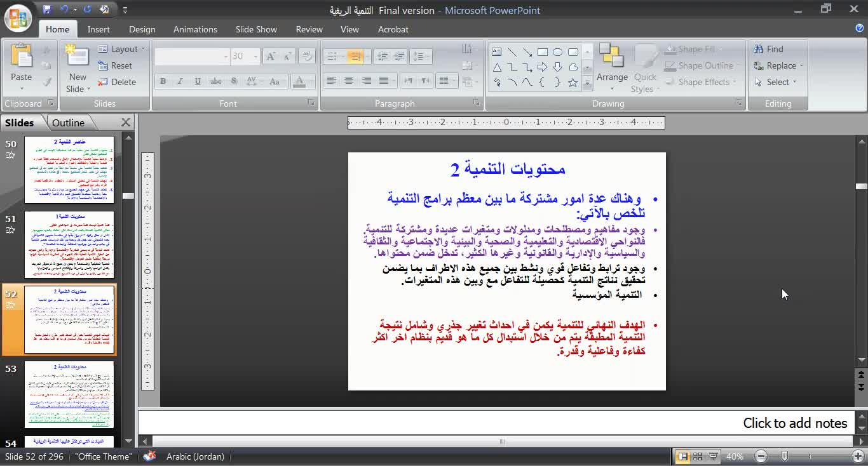Expand the Replace dropdown arrow
This screenshot has height=466, width=868.
(802, 65)
